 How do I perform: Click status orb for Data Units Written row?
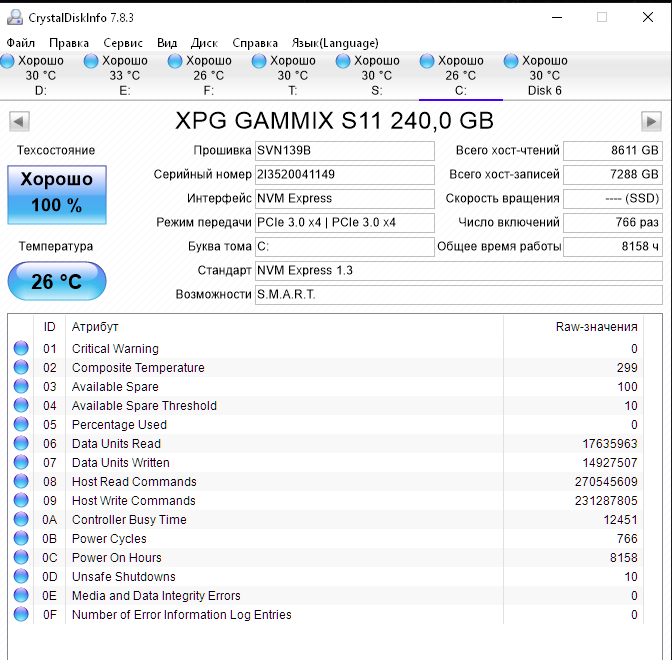[x=21, y=462]
